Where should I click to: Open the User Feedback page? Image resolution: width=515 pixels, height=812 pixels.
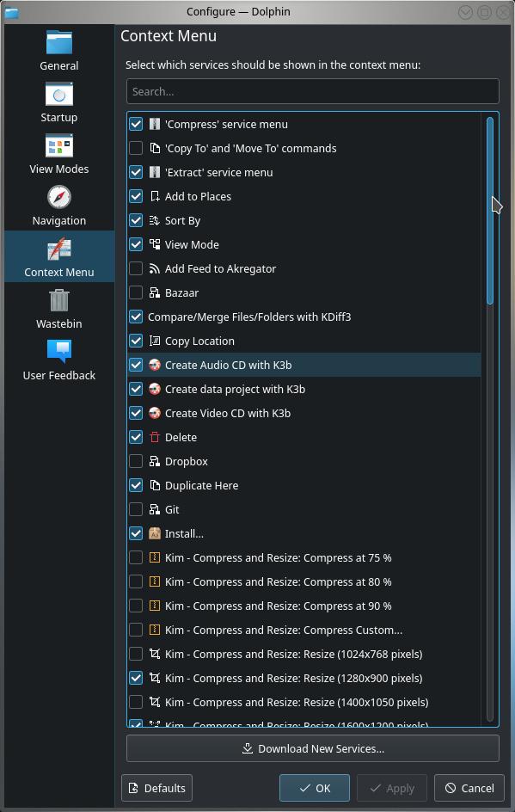pyautogui.click(x=59, y=360)
